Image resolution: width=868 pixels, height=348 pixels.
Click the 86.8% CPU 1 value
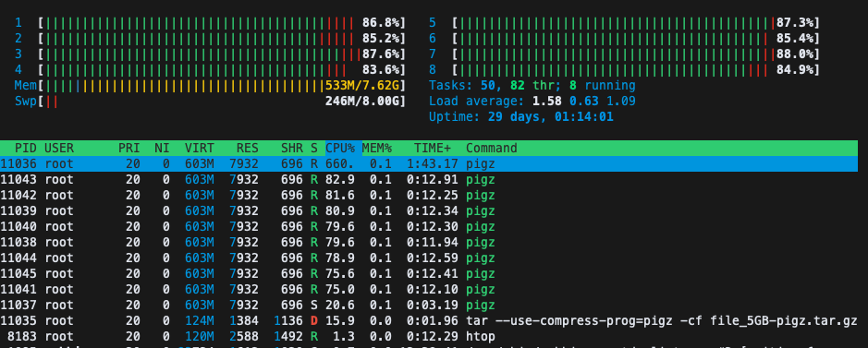[382, 23]
